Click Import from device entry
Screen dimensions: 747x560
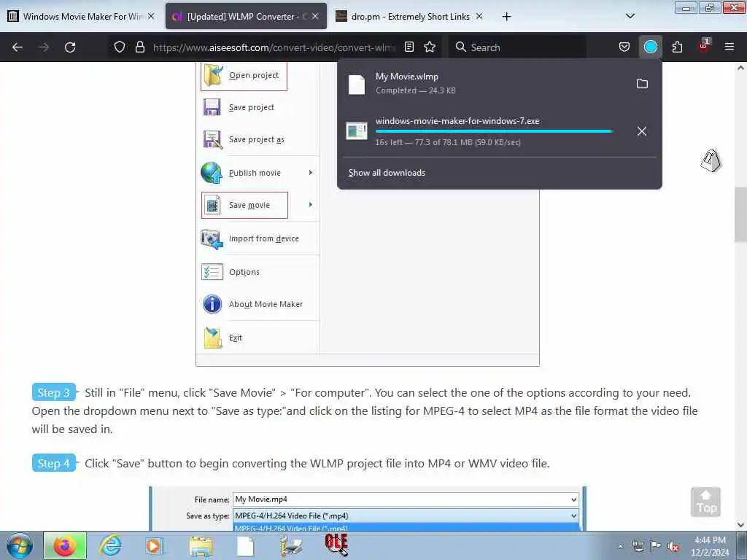250,238
